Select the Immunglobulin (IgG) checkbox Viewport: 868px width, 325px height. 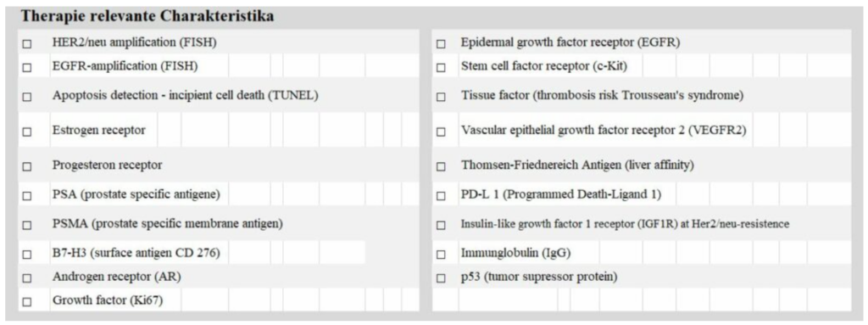coord(441,255)
